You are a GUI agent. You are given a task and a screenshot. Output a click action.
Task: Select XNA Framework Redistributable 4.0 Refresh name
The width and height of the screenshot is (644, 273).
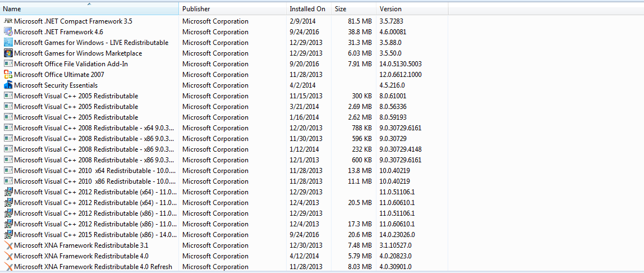[93, 267]
